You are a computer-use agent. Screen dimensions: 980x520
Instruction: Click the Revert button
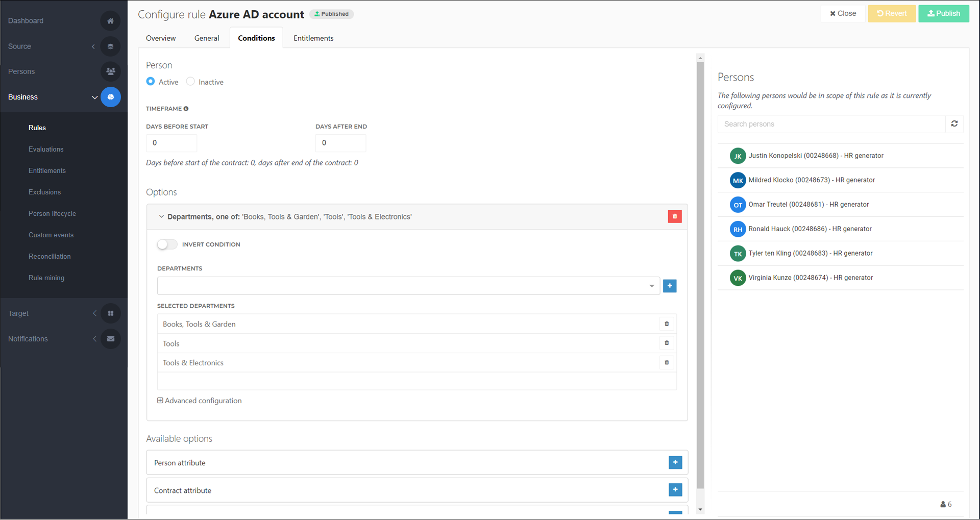click(x=891, y=14)
